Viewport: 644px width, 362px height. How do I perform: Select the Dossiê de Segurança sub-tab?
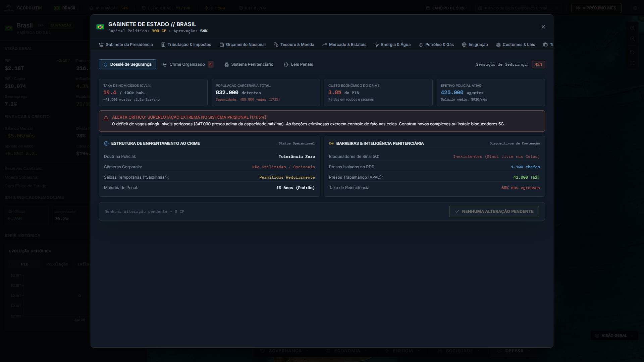(x=127, y=64)
